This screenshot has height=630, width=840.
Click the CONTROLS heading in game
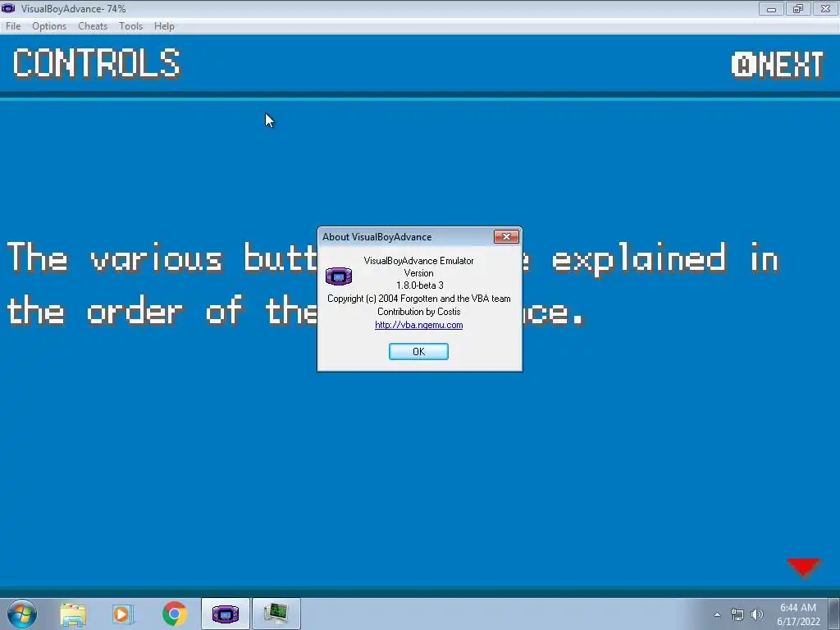tap(97, 63)
